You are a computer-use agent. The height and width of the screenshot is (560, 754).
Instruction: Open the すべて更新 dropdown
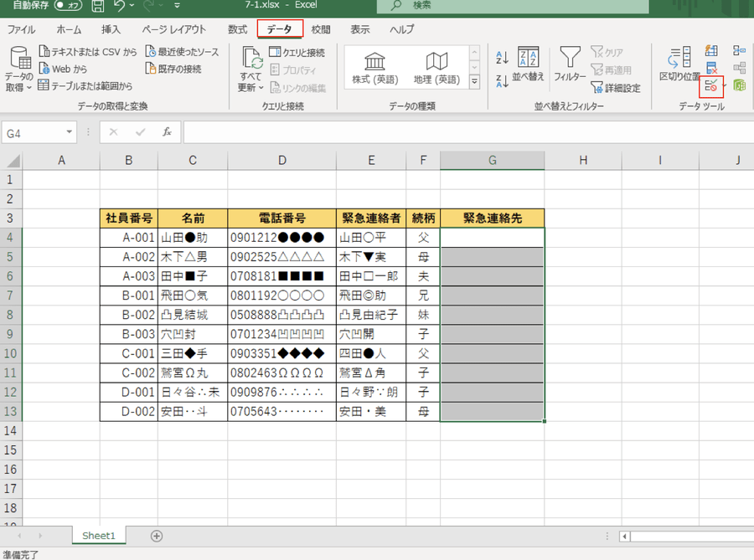250,87
